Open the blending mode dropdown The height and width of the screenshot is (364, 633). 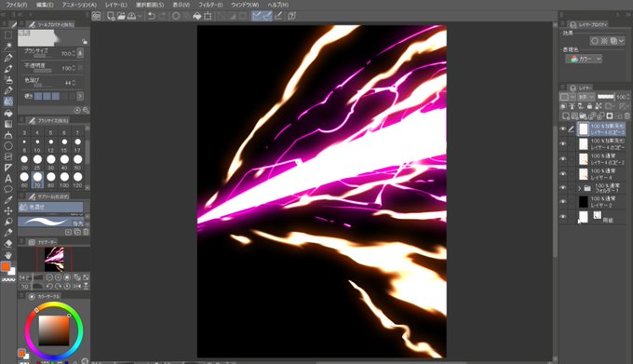[x=586, y=97]
